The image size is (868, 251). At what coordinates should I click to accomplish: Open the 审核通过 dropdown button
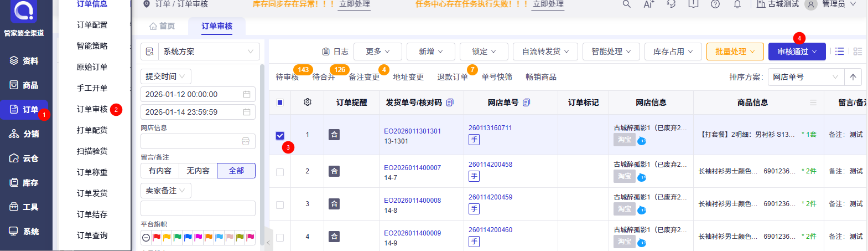click(x=797, y=52)
